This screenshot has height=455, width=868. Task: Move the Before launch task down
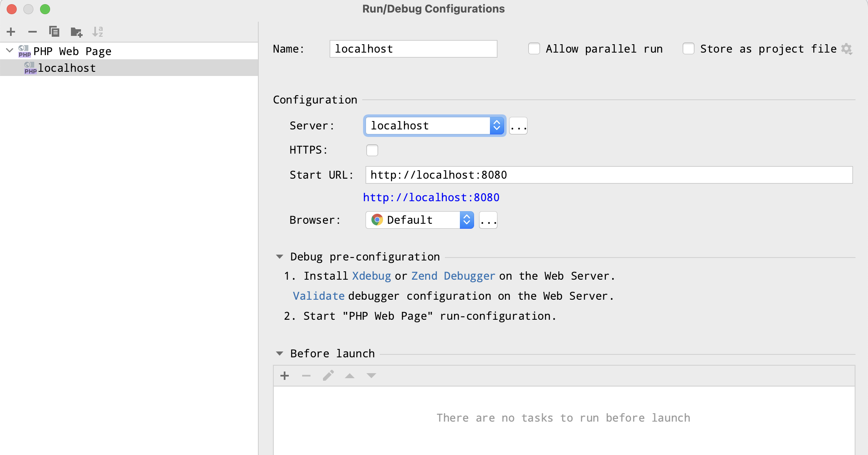tap(371, 376)
